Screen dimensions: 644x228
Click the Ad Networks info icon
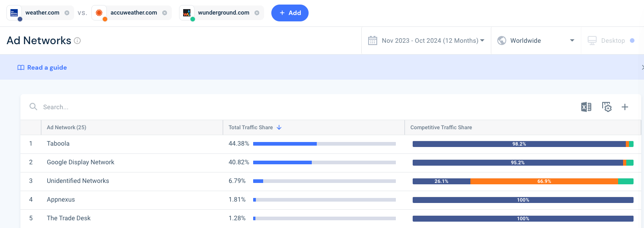point(77,41)
